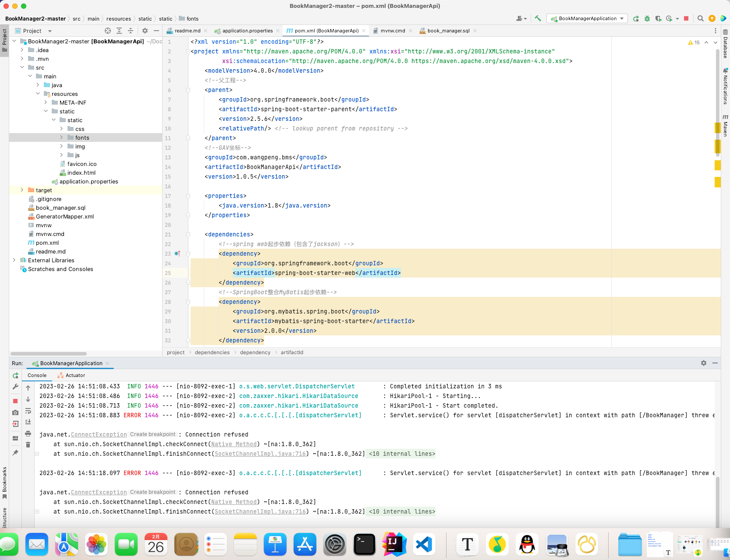This screenshot has height=560, width=730.
Task: Click the 15 warnings indicator
Action: pyautogui.click(x=694, y=42)
